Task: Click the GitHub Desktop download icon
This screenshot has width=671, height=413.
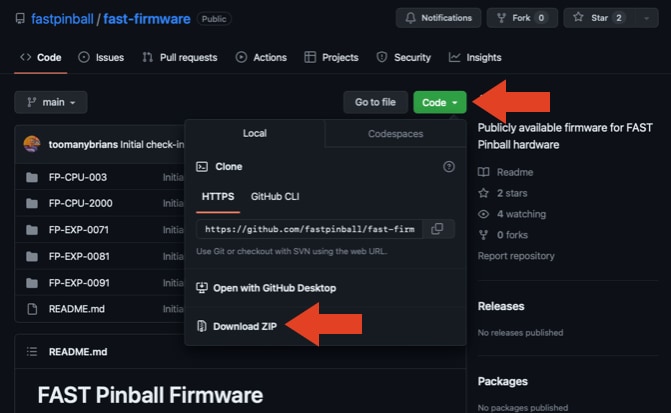Action: tap(202, 288)
